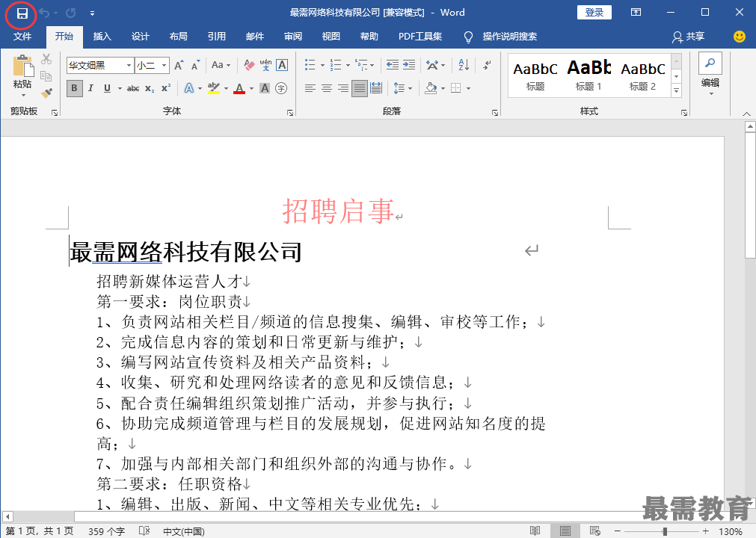The image size is (756, 538).
Task: Switch to 布局 tab
Action: tap(179, 37)
